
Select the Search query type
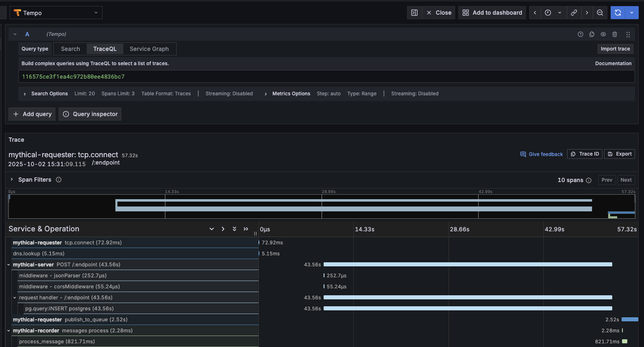pos(70,49)
